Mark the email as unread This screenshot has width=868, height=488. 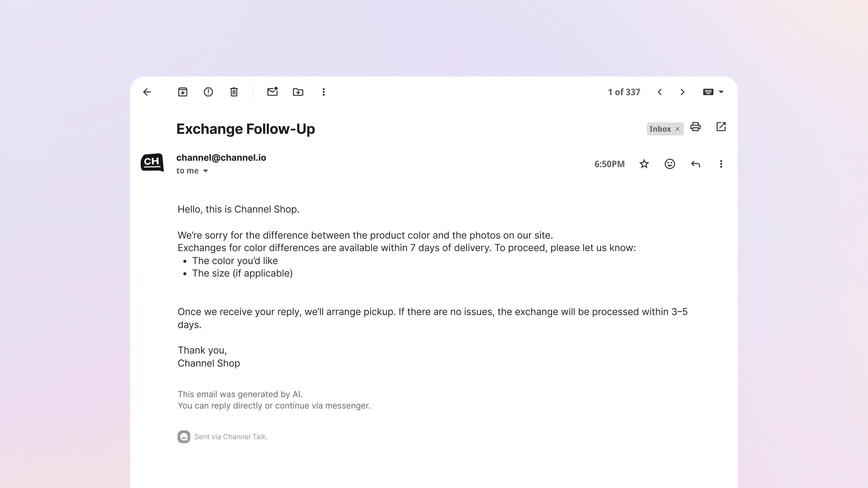[272, 92]
